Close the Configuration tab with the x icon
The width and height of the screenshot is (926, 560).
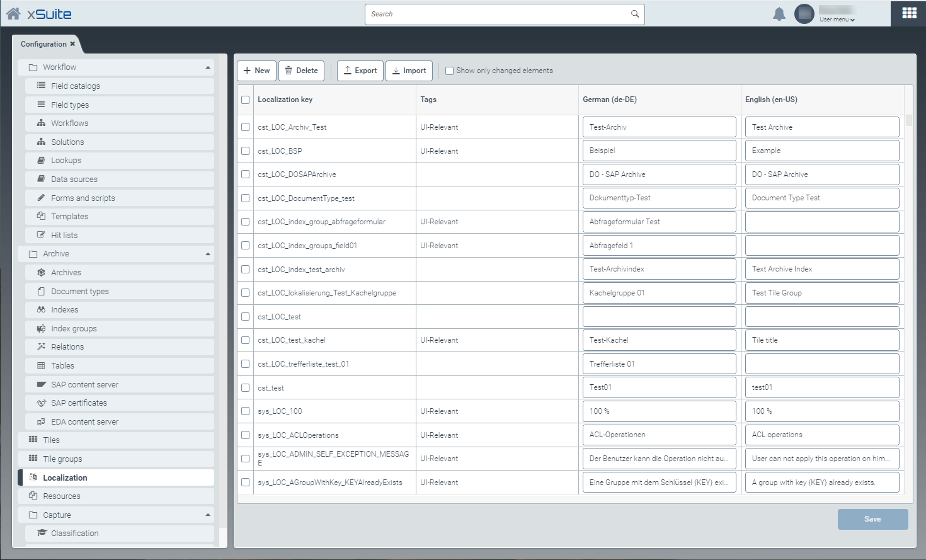point(72,44)
